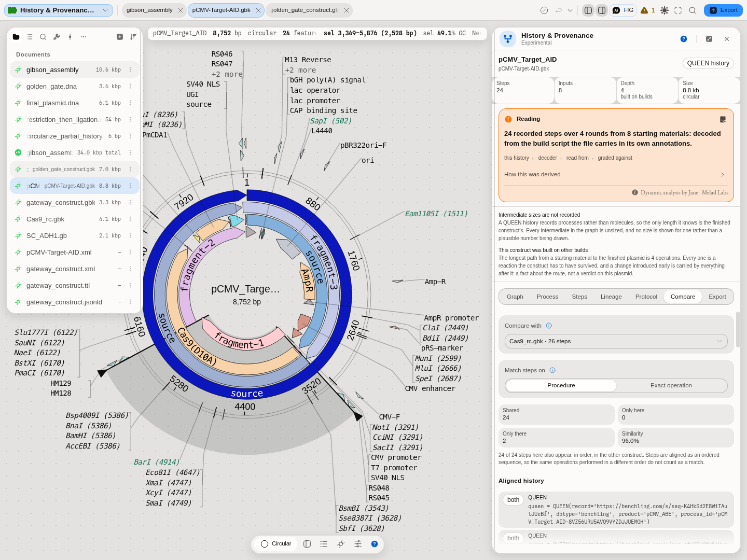Toggle split view in bottom toolbar
This screenshot has width=747, height=560.
click(307, 544)
